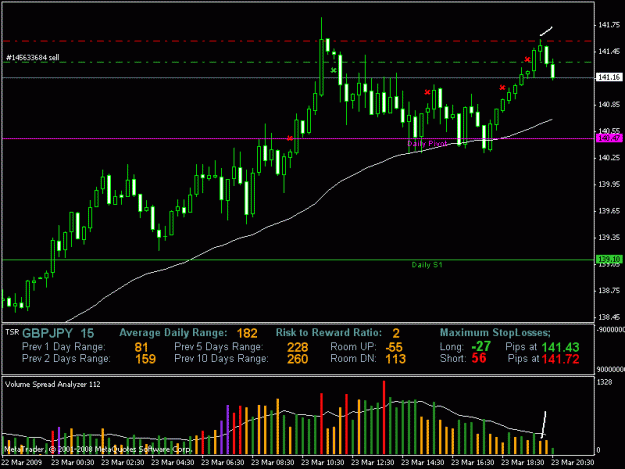Click the Room DN value 113
Screen dimensions: 625x469
[x=395, y=359]
